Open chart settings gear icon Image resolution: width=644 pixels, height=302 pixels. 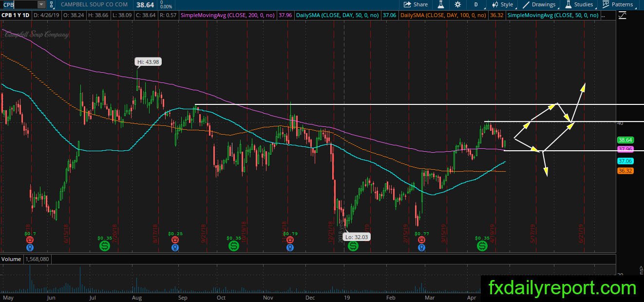457,4
